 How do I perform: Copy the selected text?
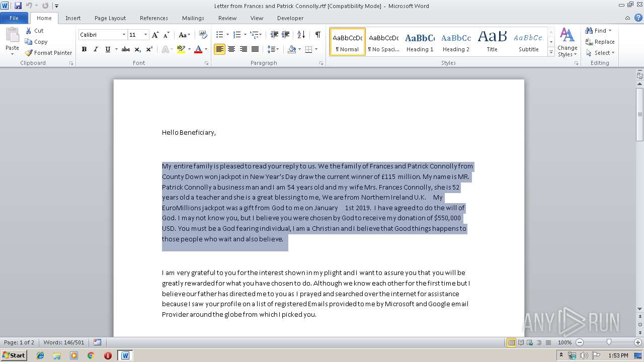[x=36, y=42]
